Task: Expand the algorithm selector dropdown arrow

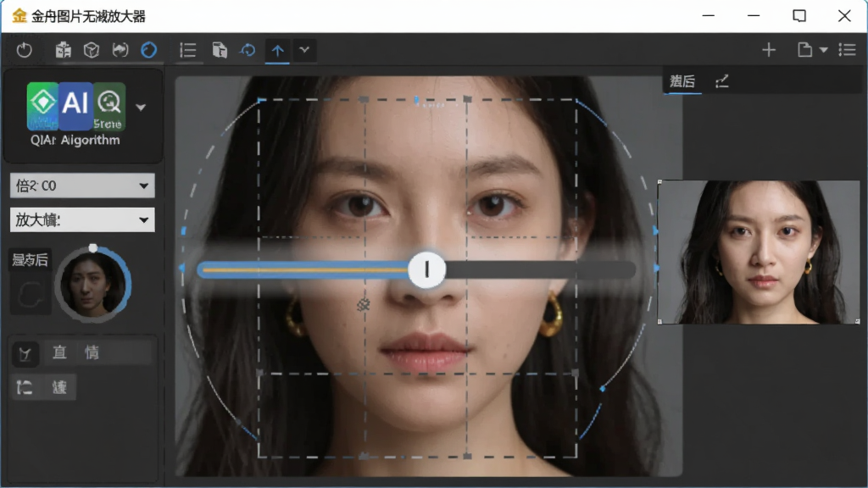Action: click(141, 107)
